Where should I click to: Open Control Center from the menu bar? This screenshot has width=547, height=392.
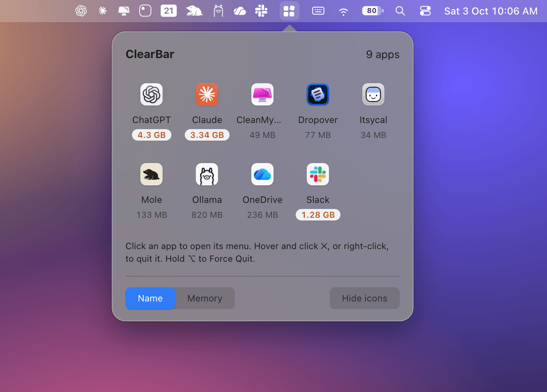point(425,11)
